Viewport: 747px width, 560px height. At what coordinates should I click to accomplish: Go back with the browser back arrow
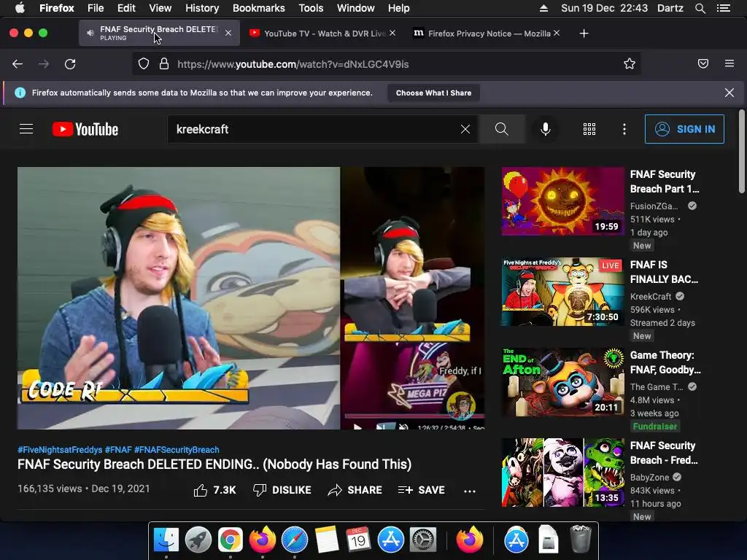(18, 64)
